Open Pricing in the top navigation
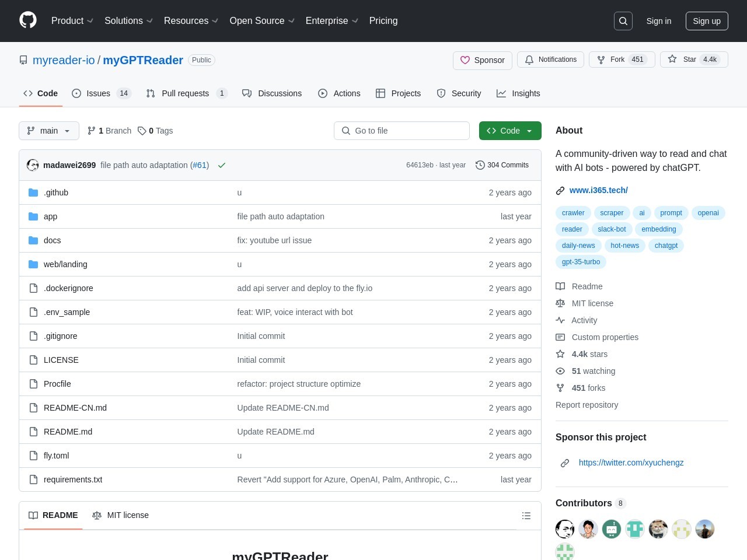Image resolution: width=747 pixels, height=560 pixels. 383,21
